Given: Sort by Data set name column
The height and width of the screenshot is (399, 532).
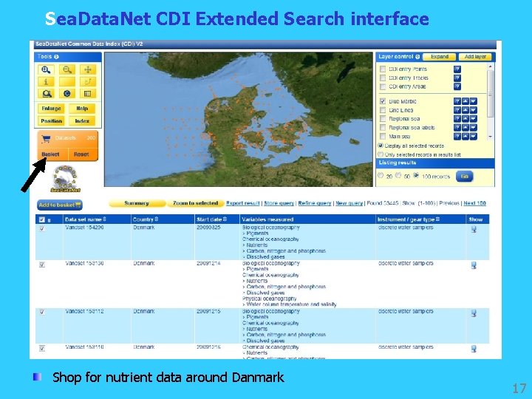Looking at the screenshot, I should tap(86, 219).
